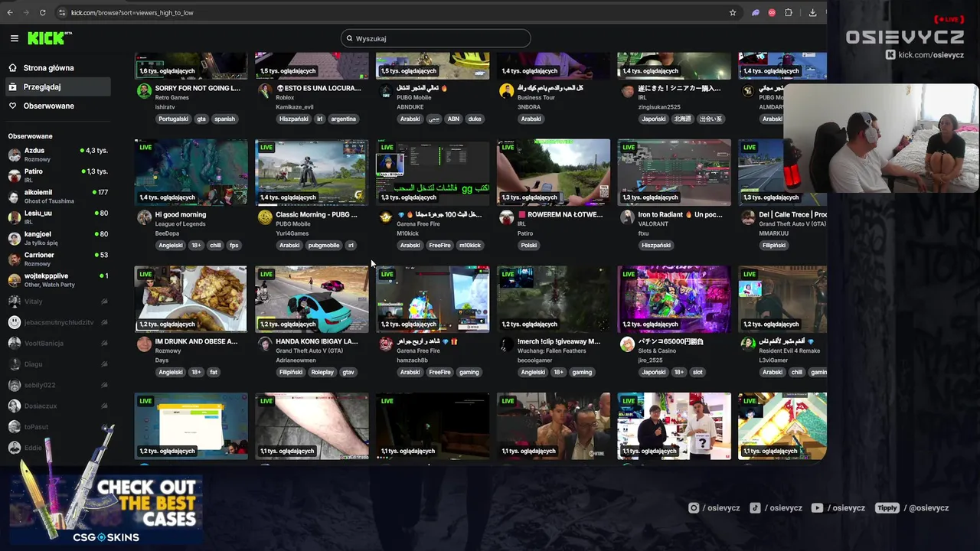This screenshot has height=551, width=980.
Task: Open the red round extension icon in toolbar
Action: pyautogui.click(x=772, y=12)
